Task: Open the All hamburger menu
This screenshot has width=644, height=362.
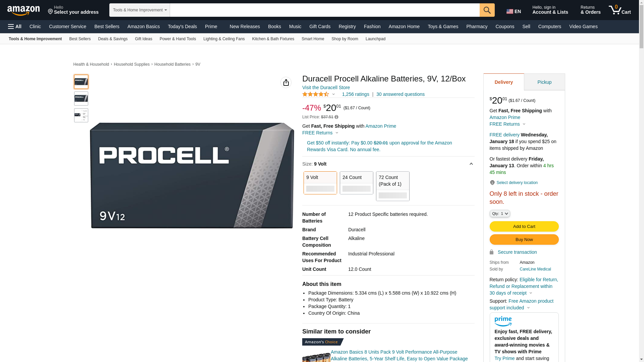Action: (x=15, y=26)
